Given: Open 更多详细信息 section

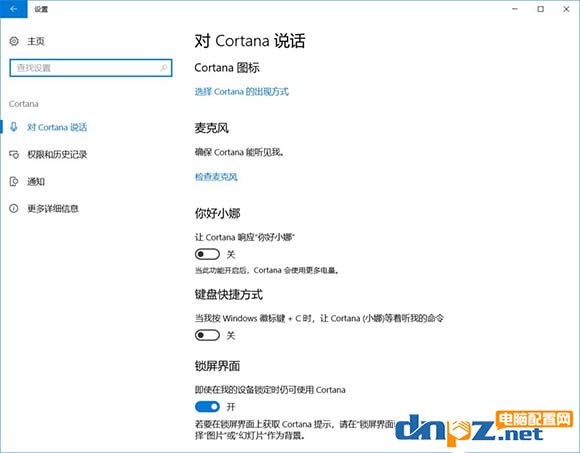Looking at the screenshot, I should (53, 209).
